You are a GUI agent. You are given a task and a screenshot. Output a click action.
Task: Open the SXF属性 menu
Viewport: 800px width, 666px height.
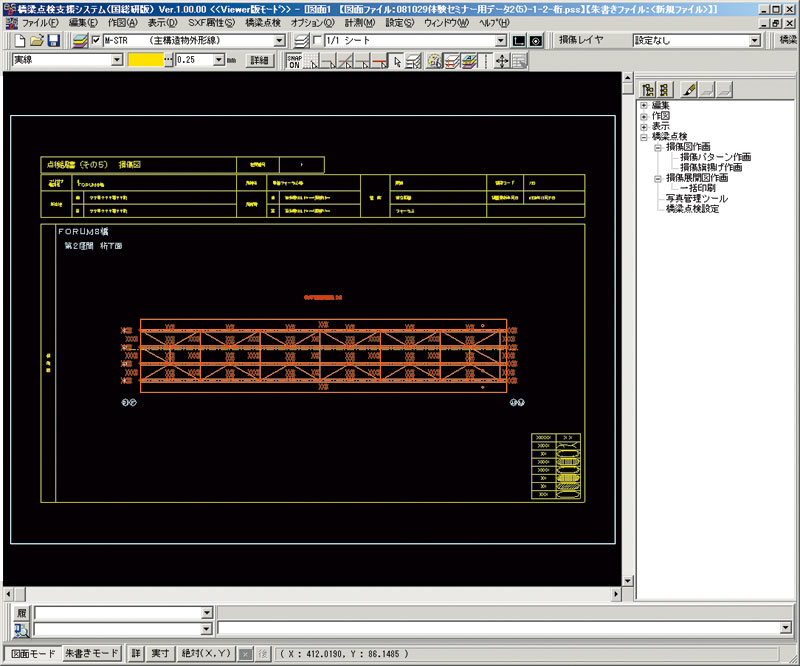210,22
